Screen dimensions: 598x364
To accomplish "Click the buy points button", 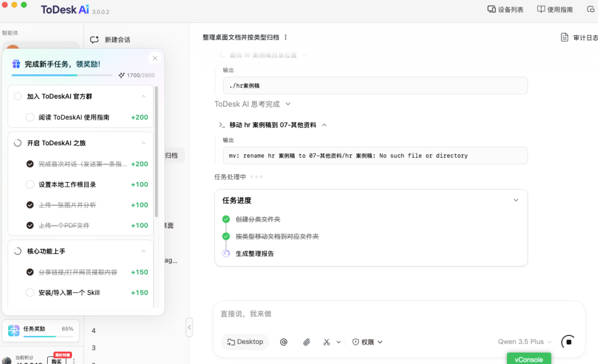I will pyautogui.click(x=56, y=361).
